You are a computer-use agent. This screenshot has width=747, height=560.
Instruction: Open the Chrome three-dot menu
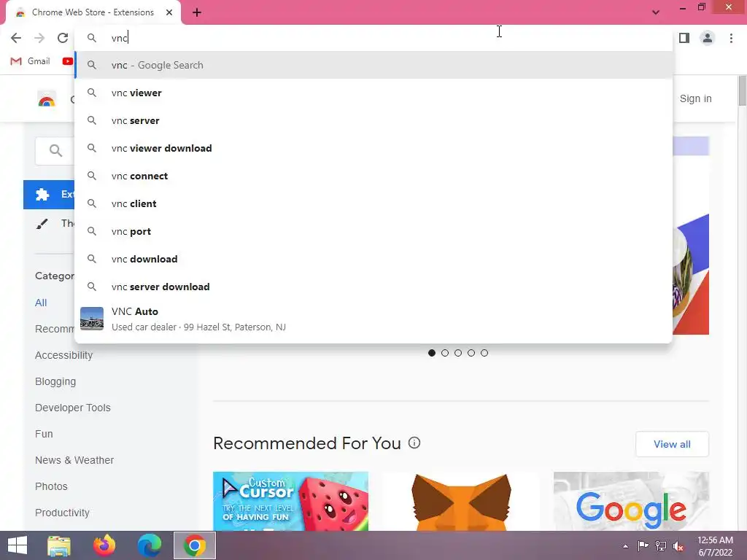click(731, 38)
